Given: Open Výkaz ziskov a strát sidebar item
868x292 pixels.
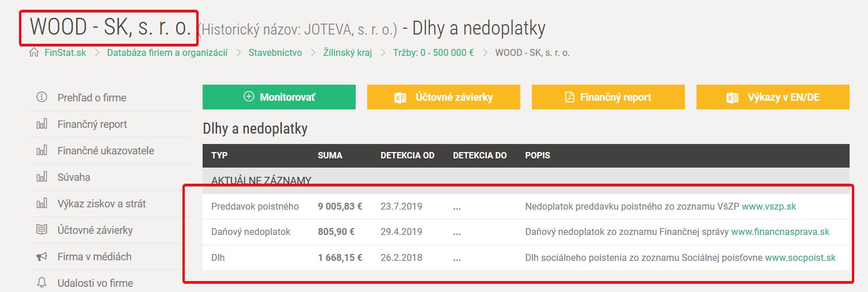Looking at the screenshot, I should [x=101, y=204].
